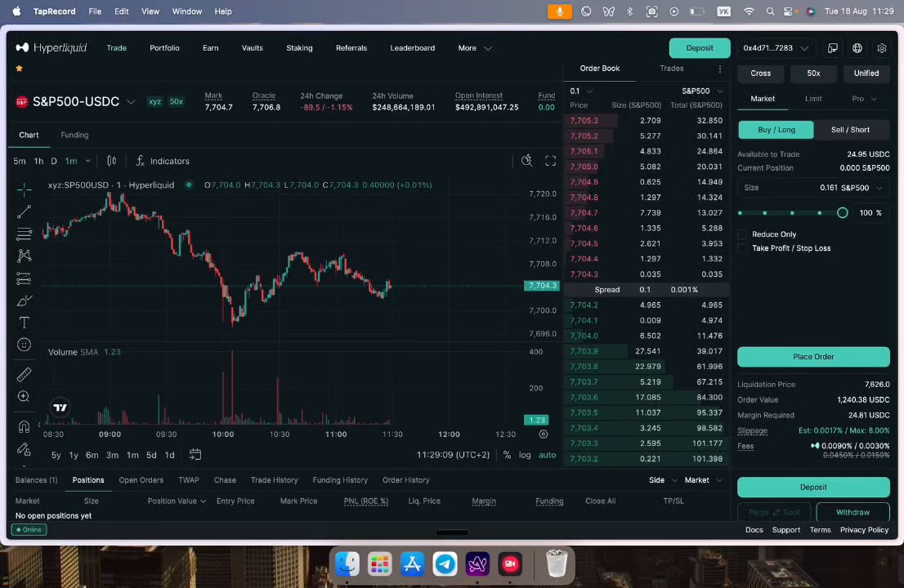Image resolution: width=904 pixels, height=588 pixels.
Task: Open the candlestick chart style selector
Action: click(x=112, y=161)
